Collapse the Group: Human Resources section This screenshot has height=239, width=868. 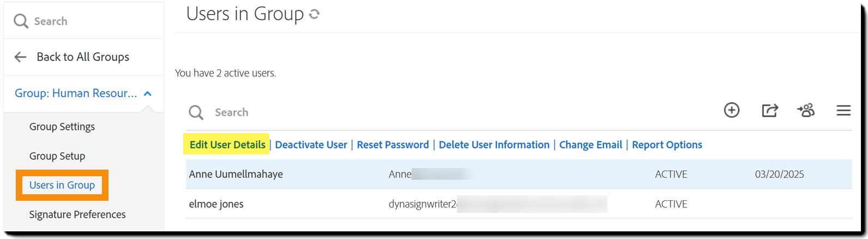click(x=147, y=94)
